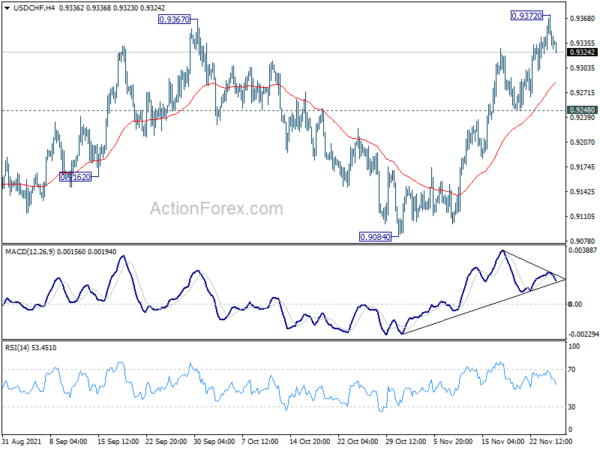Click the 0.93680 price axis value

point(582,19)
